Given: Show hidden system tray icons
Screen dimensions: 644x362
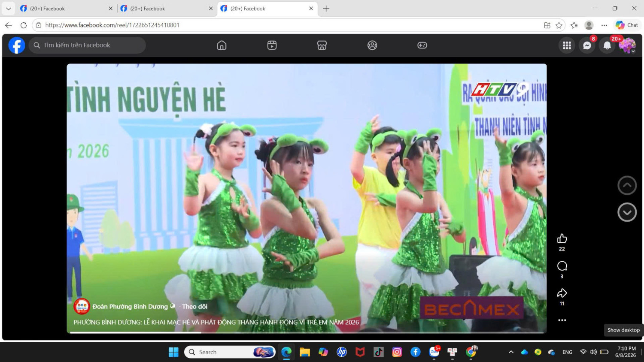Looking at the screenshot, I should (511, 352).
